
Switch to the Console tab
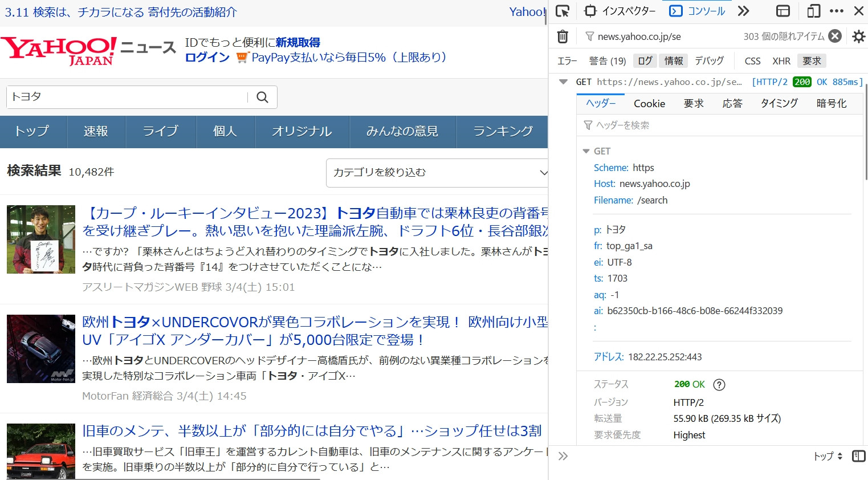[698, 11]
